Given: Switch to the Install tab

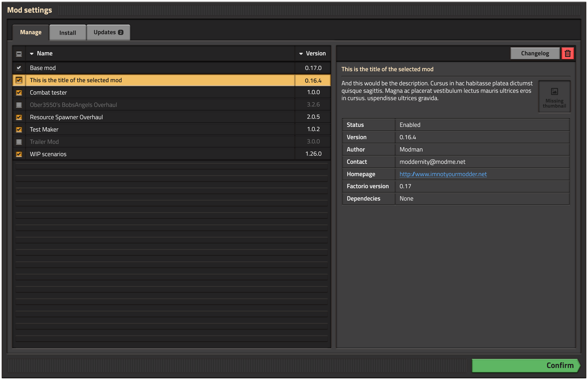Looking at the screenshot, I should pos(68,32).
